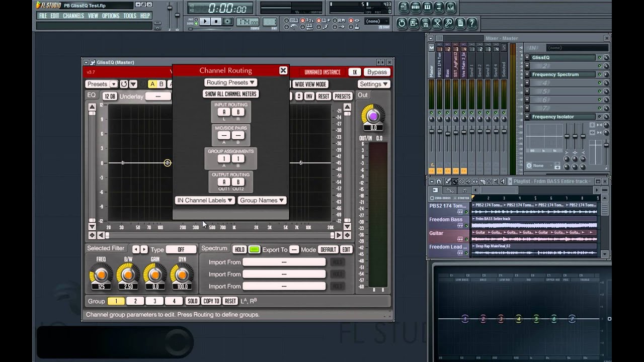The height and width of the screenshot is (362, 644).
Task: Click SHOW ALL CHANNEL METERS button
Action: tap(231, 94)
